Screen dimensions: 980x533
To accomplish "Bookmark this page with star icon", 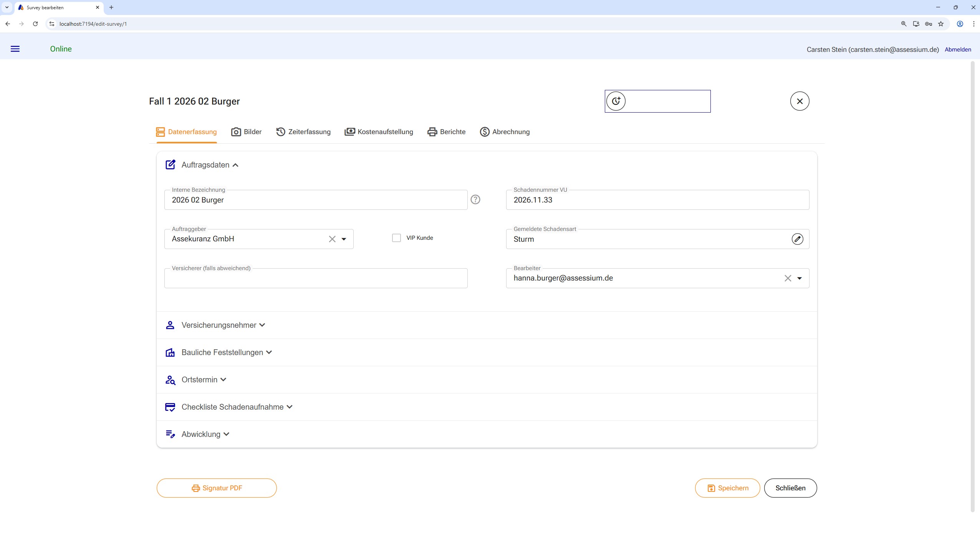I will pos(940,24).
